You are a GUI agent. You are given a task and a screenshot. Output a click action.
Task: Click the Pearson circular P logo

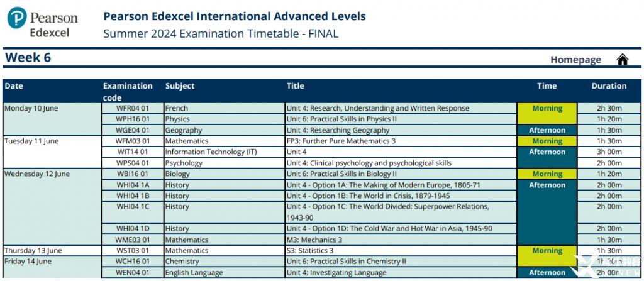18,18
